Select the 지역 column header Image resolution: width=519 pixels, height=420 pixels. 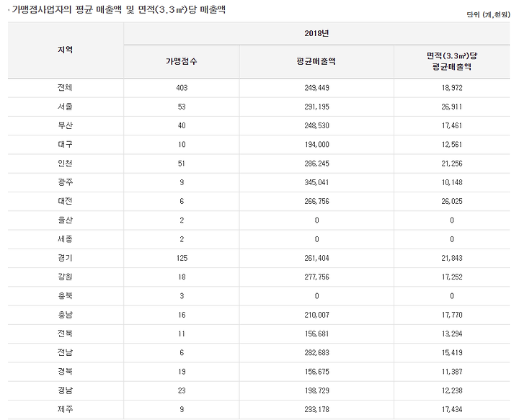click(65, 50)
